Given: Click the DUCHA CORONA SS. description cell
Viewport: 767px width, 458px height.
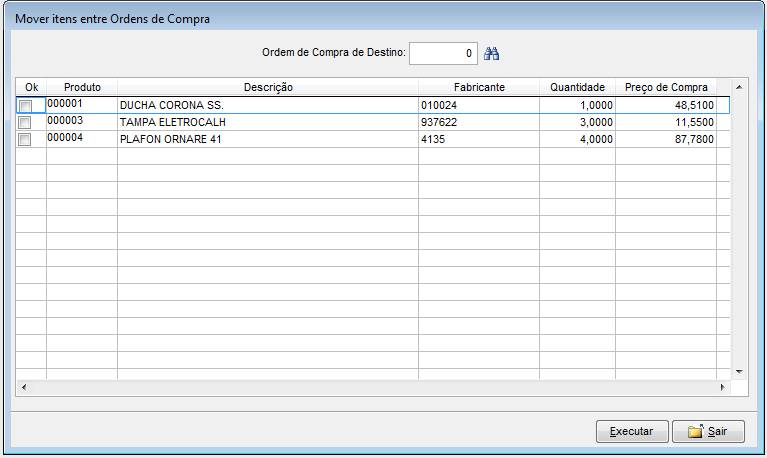Looking at the screenshot, I should pos(268,105).
